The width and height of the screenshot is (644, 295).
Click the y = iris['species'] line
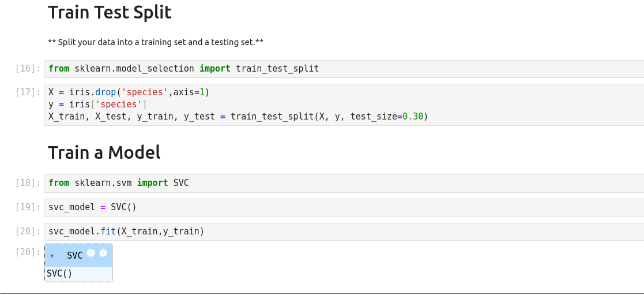pos(97,104)
